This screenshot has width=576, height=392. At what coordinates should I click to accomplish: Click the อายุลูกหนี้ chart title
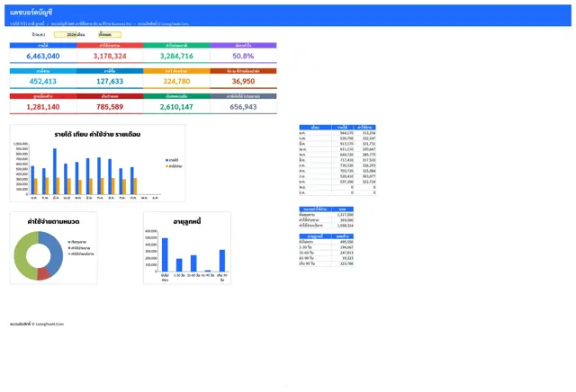pos(186,222)
